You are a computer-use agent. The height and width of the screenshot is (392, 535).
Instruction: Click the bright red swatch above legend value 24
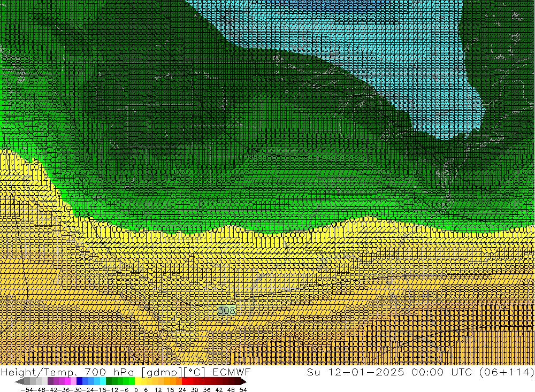pos(185,381)
